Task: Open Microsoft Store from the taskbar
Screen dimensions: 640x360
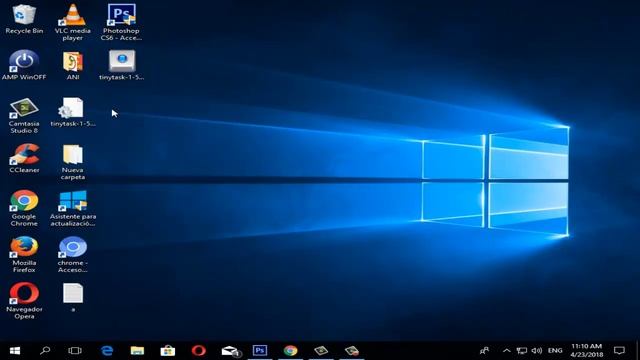Action: point(168,351)
